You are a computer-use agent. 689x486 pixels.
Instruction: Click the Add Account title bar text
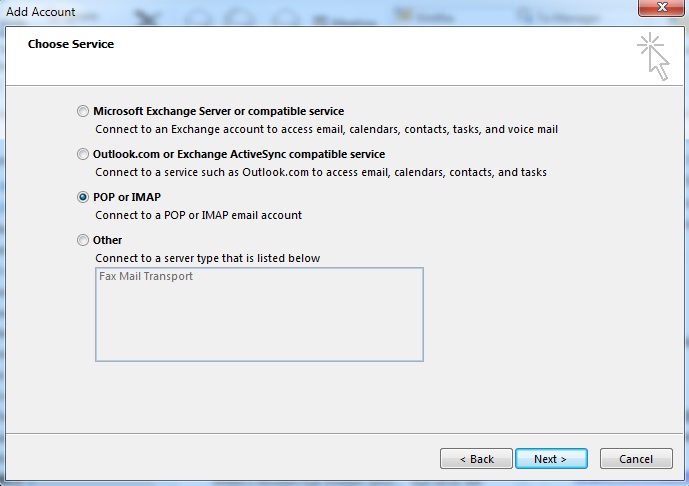point(40,11)
